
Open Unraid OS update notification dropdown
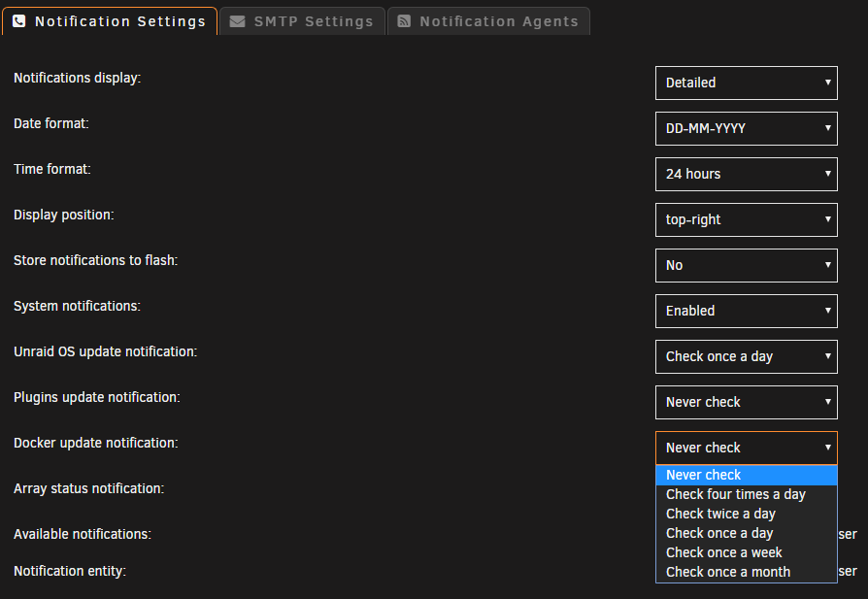pos(747,356)
